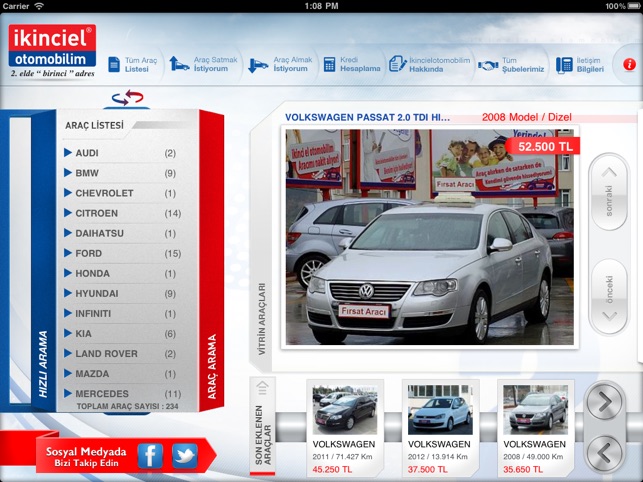Click the Araç Listesi heading

(94, 126)
